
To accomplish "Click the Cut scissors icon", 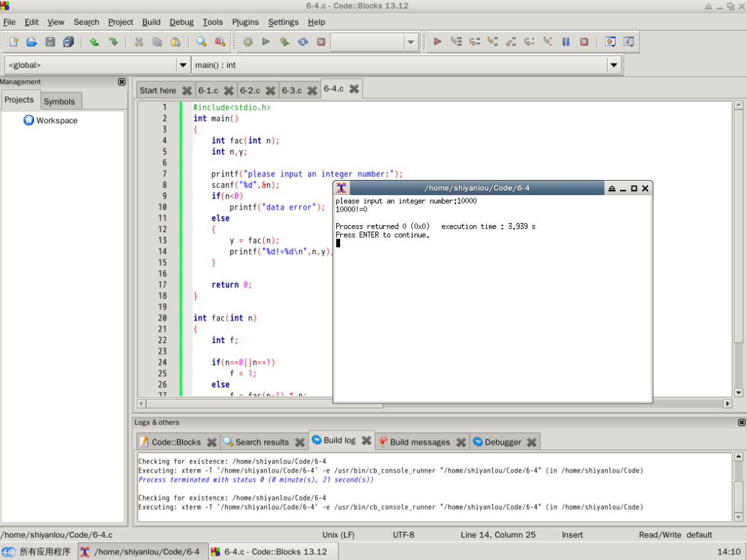I will 139,42.
